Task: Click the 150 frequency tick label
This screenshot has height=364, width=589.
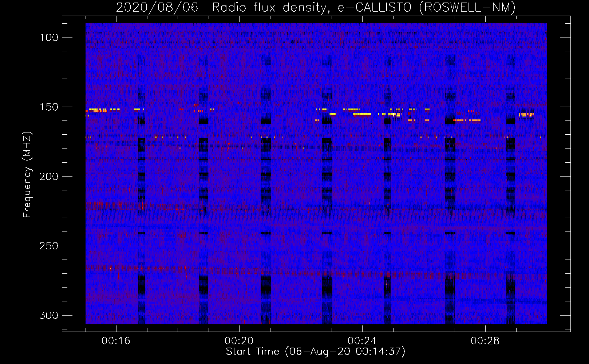Action: tap(49, 107)
